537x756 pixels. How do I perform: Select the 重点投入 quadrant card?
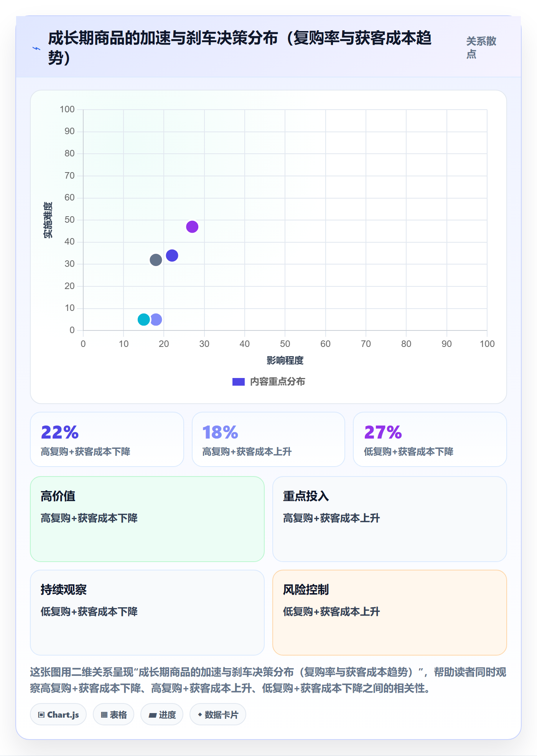(390, 519)
